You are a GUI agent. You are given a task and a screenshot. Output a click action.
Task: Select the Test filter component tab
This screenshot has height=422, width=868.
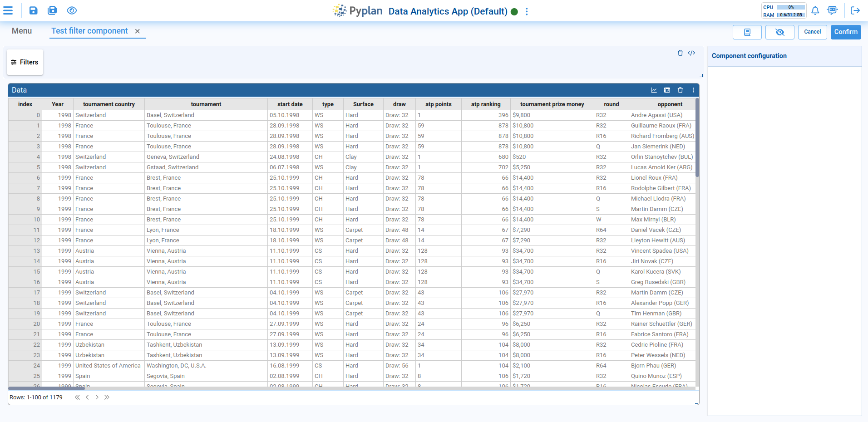pyautogui.click(x=89, y=31)
